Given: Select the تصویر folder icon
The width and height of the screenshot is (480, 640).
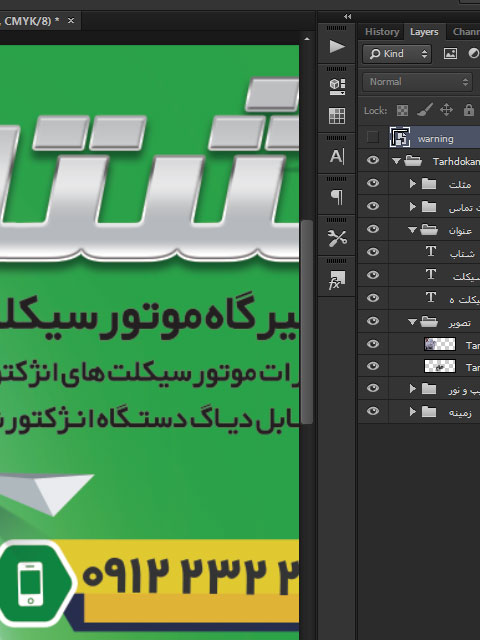Looking at the screenshot, I should pos(429,322).
